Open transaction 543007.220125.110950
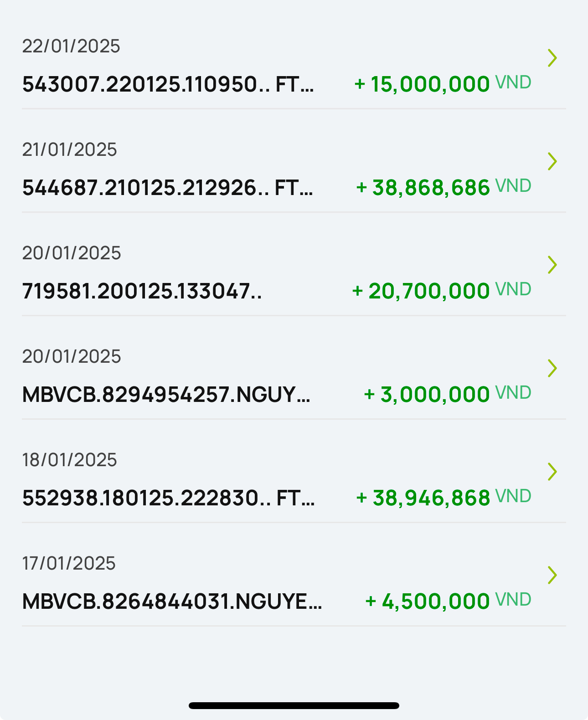Screen dimensions: 588x720 click(x=168, y=84)
